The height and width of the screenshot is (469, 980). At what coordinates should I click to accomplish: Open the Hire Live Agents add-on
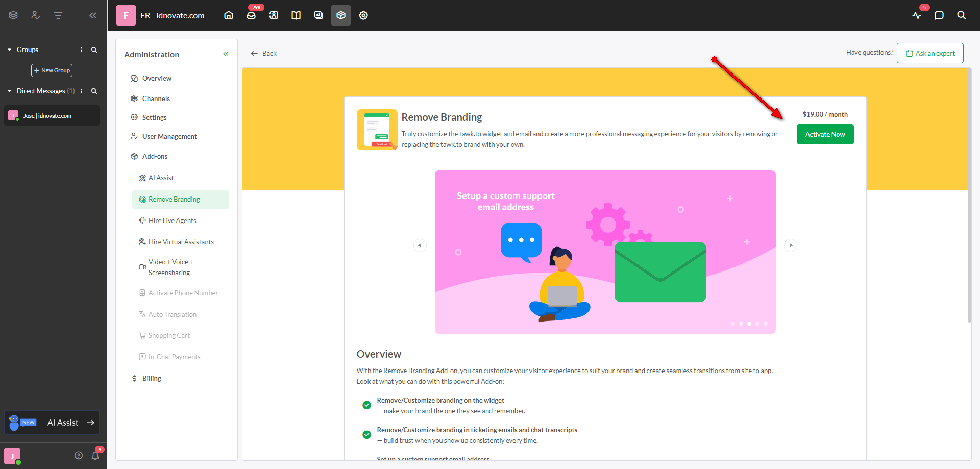pyautogui.click(x=181, y=220)
